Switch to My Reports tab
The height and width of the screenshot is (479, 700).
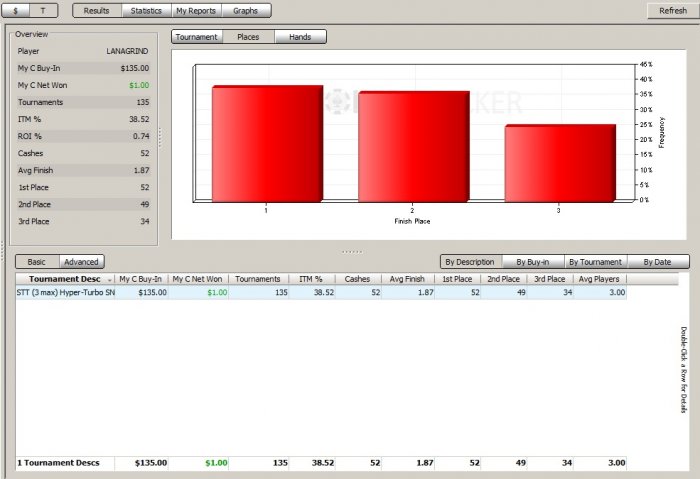coord(196,11)
